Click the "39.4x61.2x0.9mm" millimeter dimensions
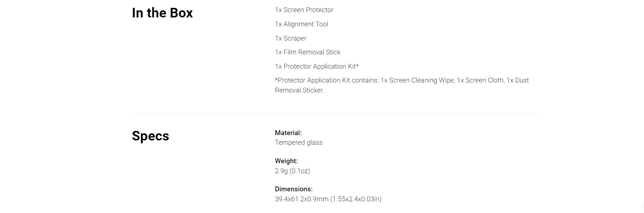The height and width of the screenshot is (213, 644). click(302, 199)
